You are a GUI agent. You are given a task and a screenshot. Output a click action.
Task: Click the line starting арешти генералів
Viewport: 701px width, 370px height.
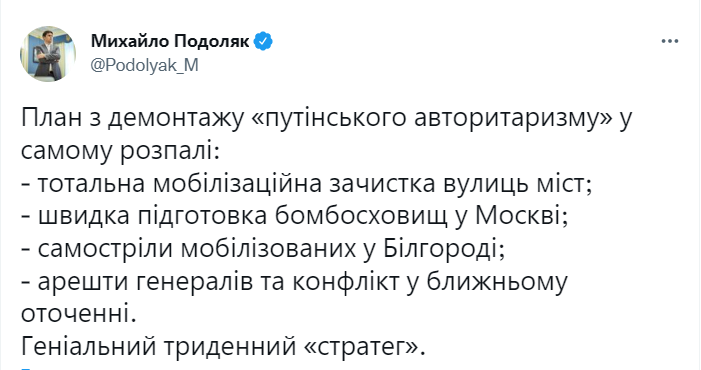294,282
